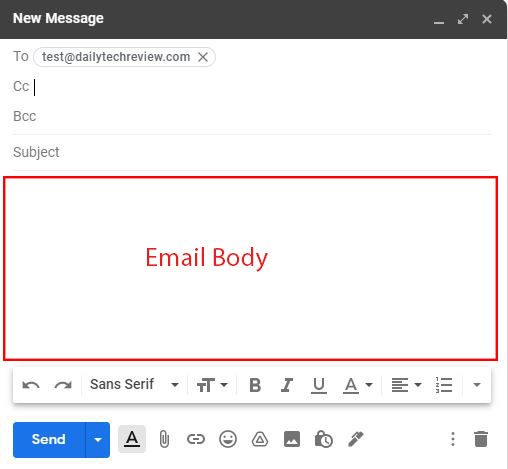Close the New Message window
Screen dimensions: 508x469
point(487,19)
